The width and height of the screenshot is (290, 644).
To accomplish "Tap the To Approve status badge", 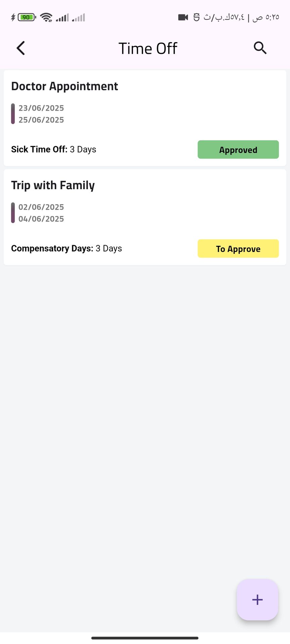I will [238, 249].
